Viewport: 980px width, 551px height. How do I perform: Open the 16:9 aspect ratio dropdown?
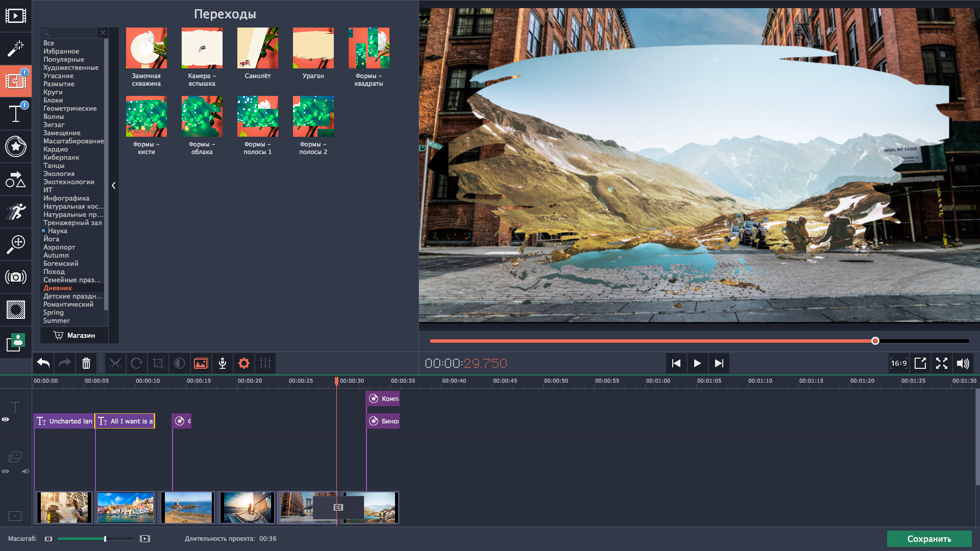(x=898, y=363)
